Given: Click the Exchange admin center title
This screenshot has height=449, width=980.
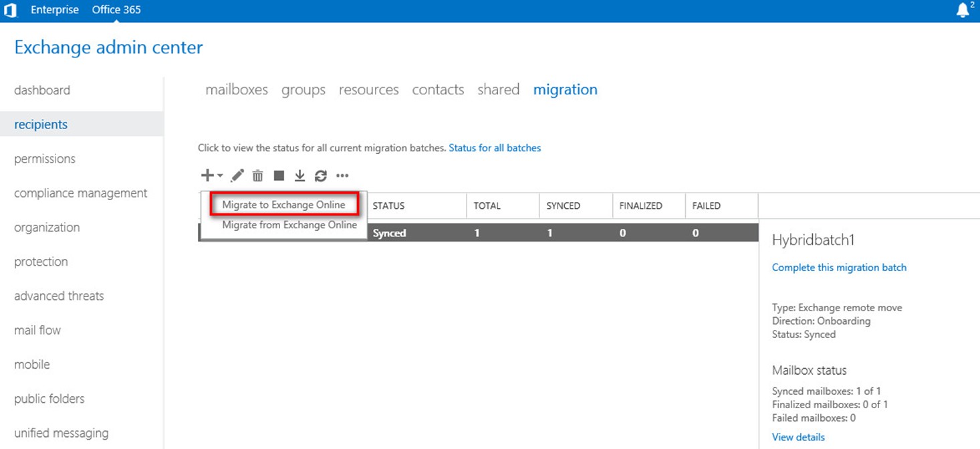Looking at the screenshot, I should (108, 48).
